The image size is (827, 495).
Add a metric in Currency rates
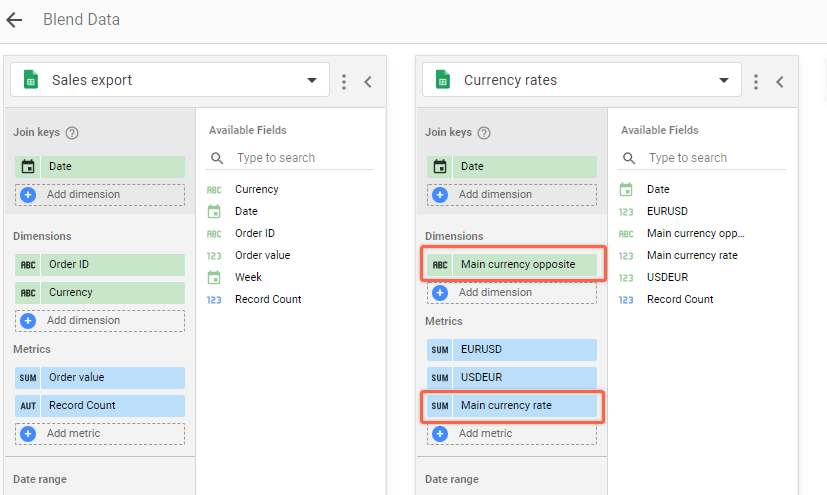click(512, 433)
